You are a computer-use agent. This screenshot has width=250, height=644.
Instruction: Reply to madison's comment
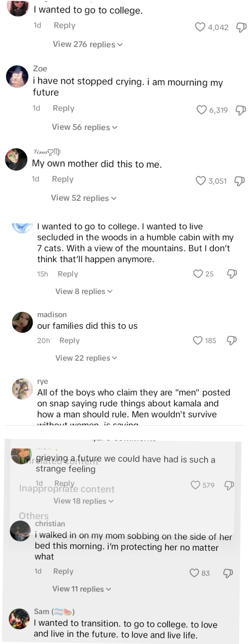pos(69,340)
